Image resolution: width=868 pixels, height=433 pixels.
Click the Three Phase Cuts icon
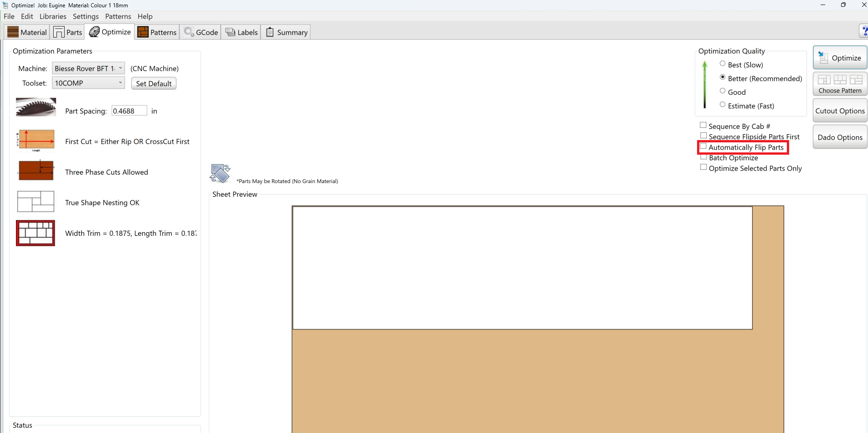point(36,171)
